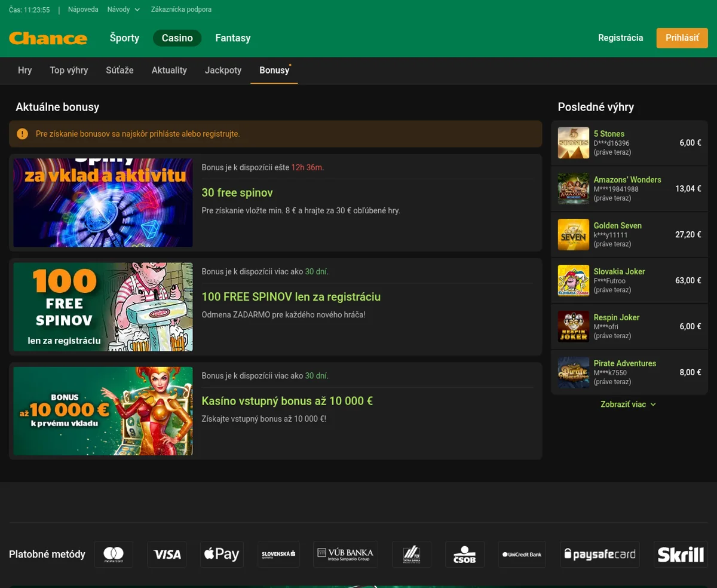Open the Golden Seven game thumbnail
717x588 pixels.
click(x=574, y=235)
